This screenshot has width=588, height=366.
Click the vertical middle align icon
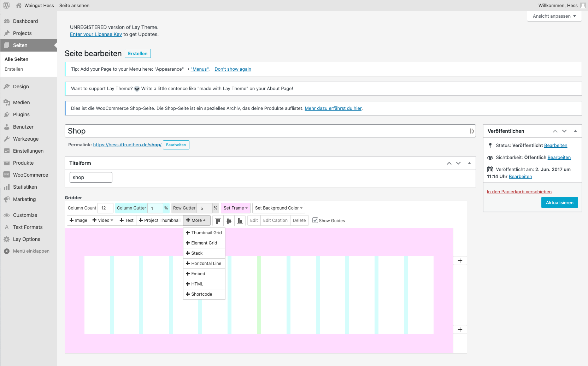click(x=229, y=221)
